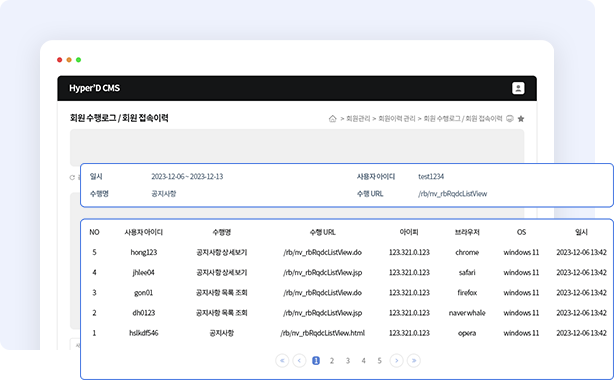Click the 회원이력 관리 breadcrumb link

tap(396, 118)
